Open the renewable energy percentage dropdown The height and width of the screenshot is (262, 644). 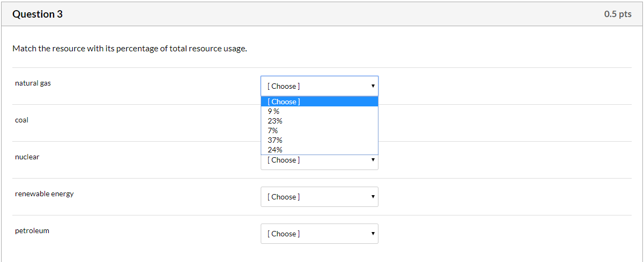click(x=320, y=197)
